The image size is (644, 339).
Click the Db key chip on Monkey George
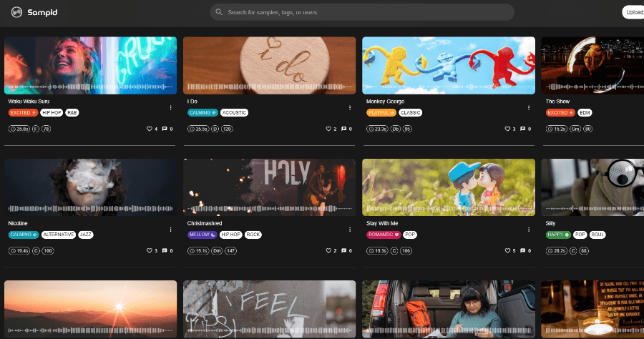[x=395, y=129]
